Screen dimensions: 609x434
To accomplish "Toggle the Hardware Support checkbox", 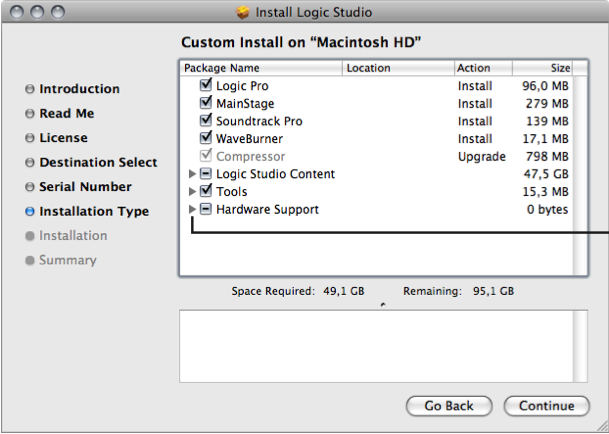I will click(x=206, y=210).
